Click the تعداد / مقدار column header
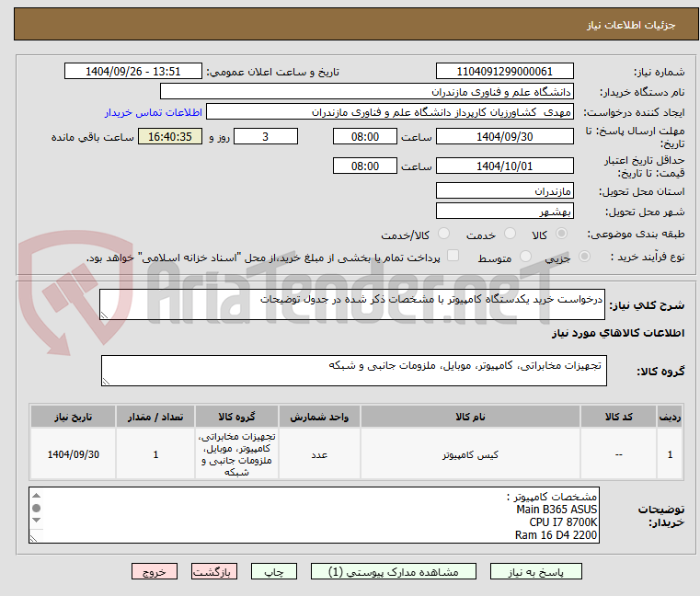The width and height of the screenshot is (700, 596). point(155,417)
